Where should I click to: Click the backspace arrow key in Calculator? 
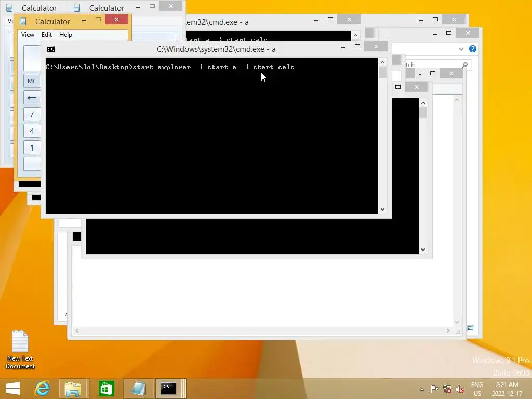click(x=32, y=98)
